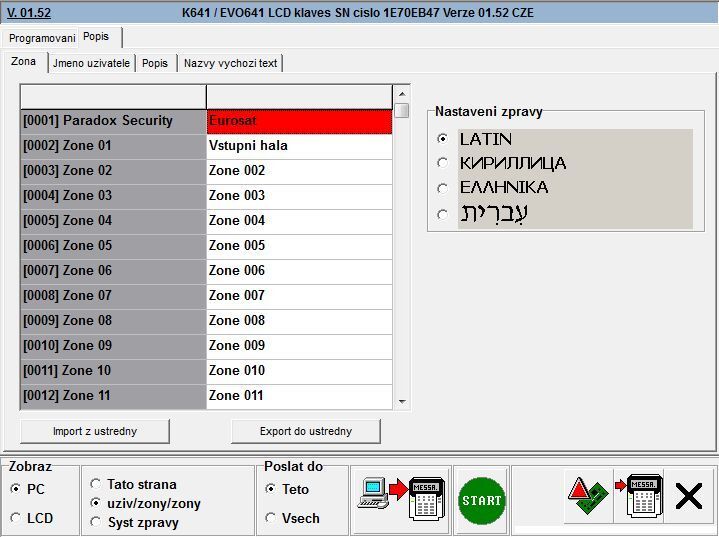Screen dimensions: 719x537
Task: Click the black X close icon
Action: pos(688,495)
